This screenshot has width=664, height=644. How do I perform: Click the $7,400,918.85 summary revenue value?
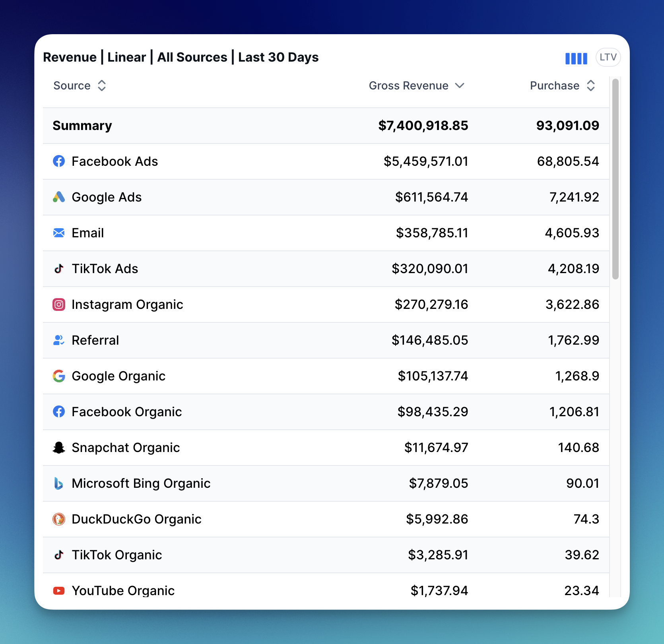tap(423, 126)
